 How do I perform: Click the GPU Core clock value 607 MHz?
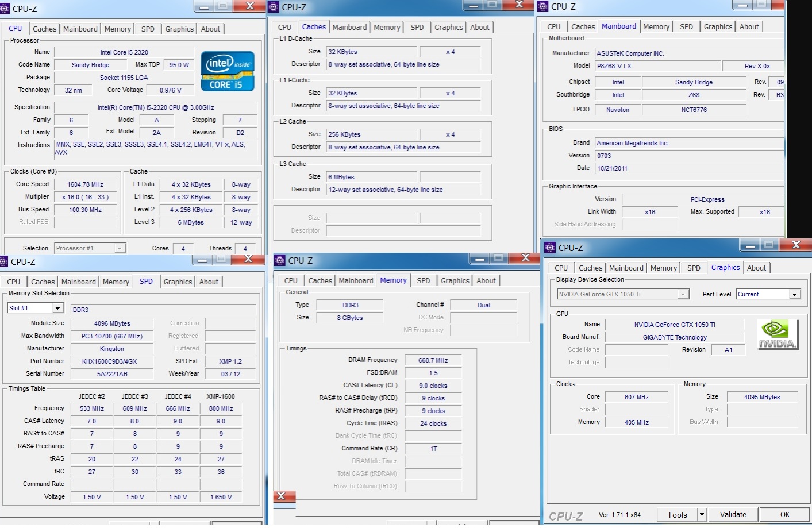tap(637, 397)
